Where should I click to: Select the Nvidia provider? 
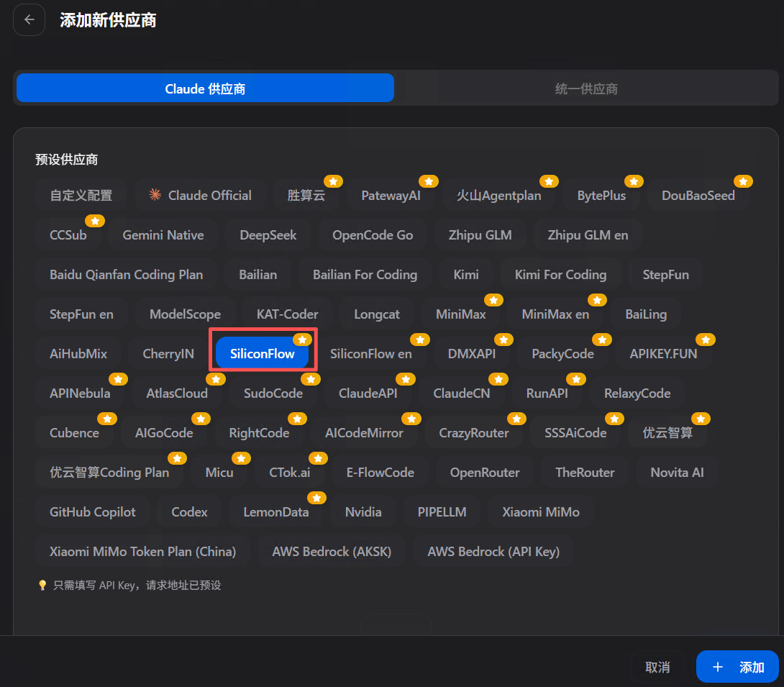tap(363, 511)
